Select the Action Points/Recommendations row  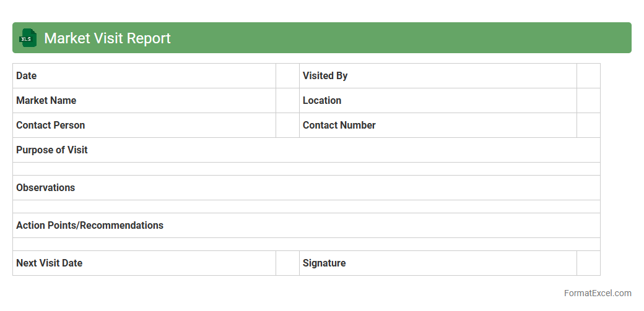tap(306, 226)
